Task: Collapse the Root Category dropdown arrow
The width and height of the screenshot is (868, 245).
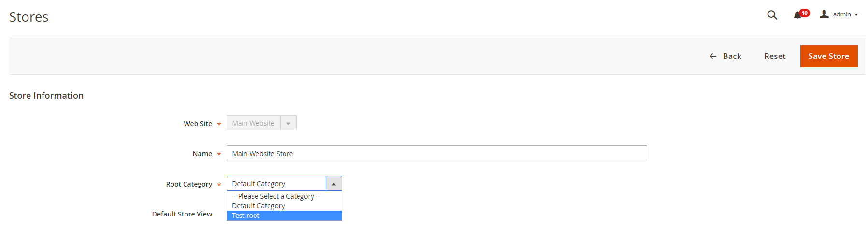Action: [x=333, y=184]
